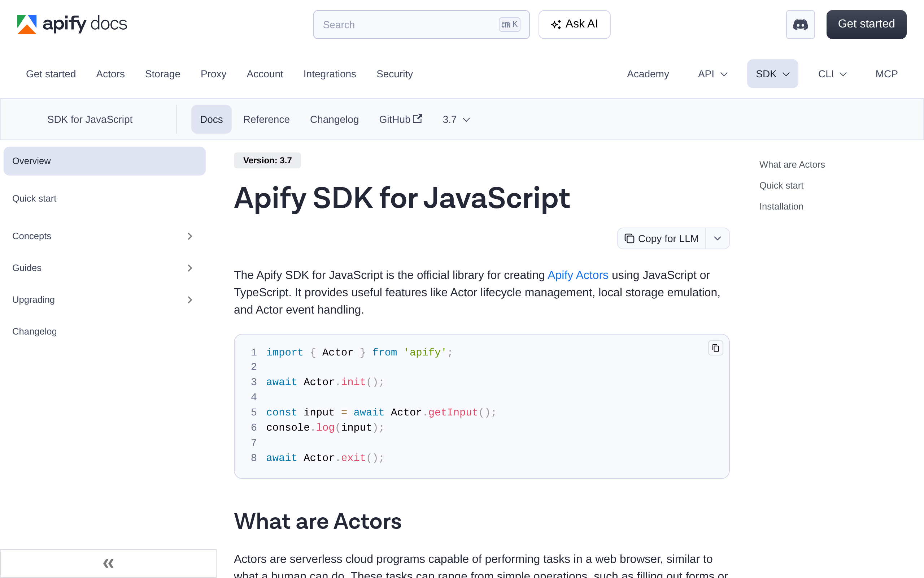Image resolution: width=924 pixels, height=578 pixels.
Task: Open the API dropdown menu
Action: coord(712,74)
